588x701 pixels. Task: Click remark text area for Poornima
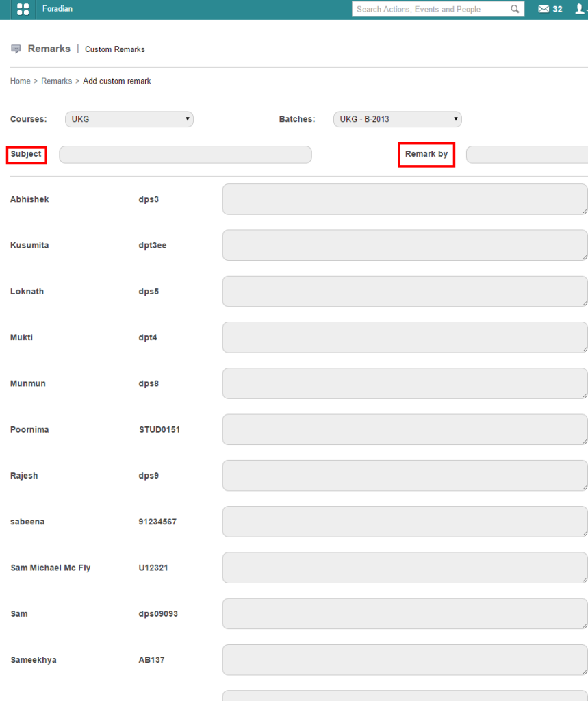pyautogui.click(x=404, y=429)
